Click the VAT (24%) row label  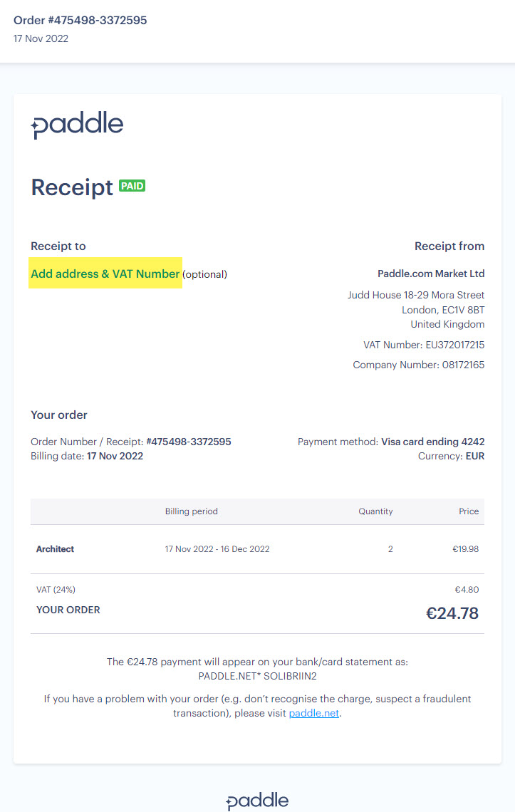tap(56, 590)
